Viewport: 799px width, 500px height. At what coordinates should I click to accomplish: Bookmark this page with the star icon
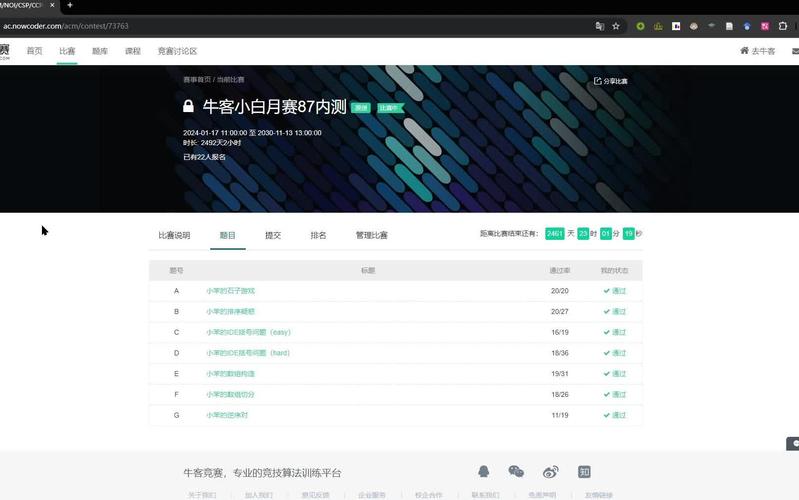[x=616, y=26]
